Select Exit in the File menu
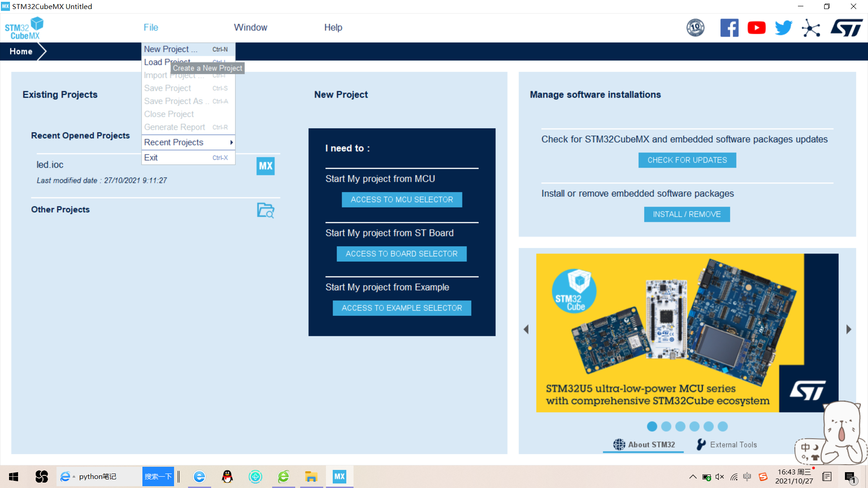This screenshot has height=488, width=868. tap(188, 158)
